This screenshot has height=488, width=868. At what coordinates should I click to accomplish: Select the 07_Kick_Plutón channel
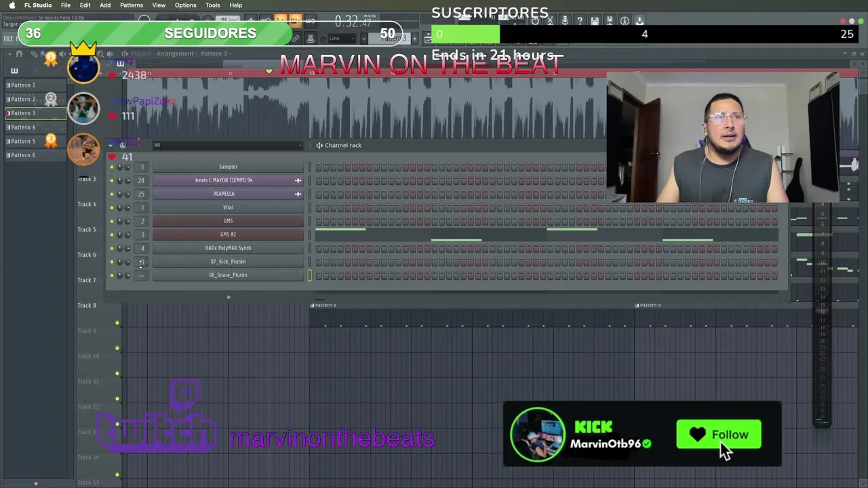pos(228,262)
